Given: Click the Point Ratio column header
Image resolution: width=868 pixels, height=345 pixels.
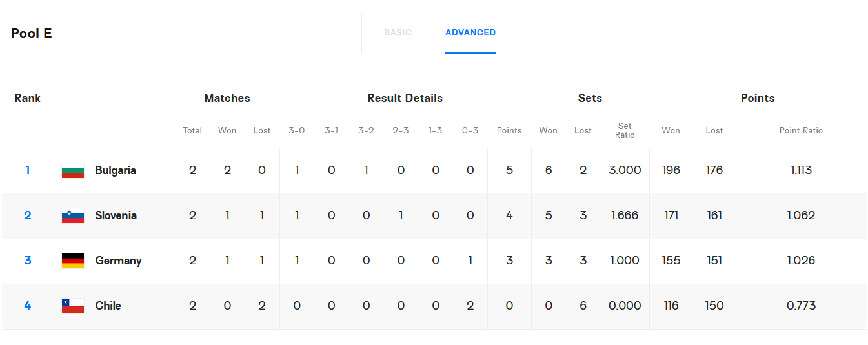Looking at the screenshot, I should pyautogui.click(x=801, y=130).
